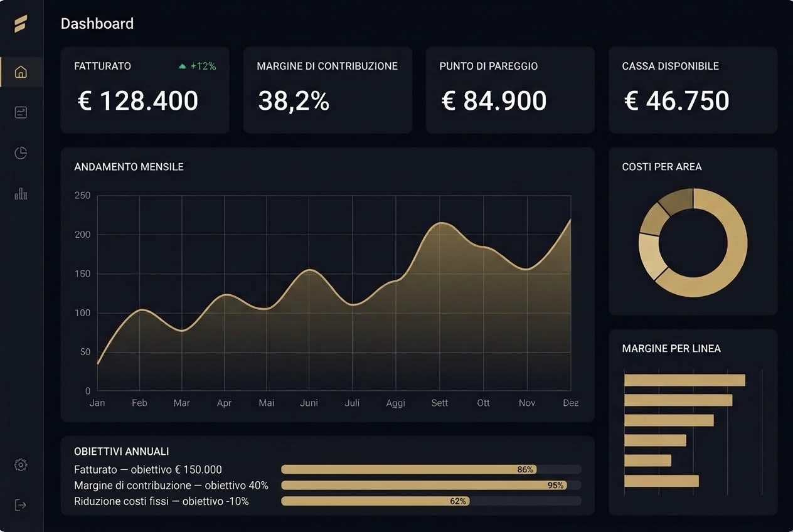Click the +12% growth indicator
Image resolution: width=793 pixels, height=532 pixels.
point(203,66)
